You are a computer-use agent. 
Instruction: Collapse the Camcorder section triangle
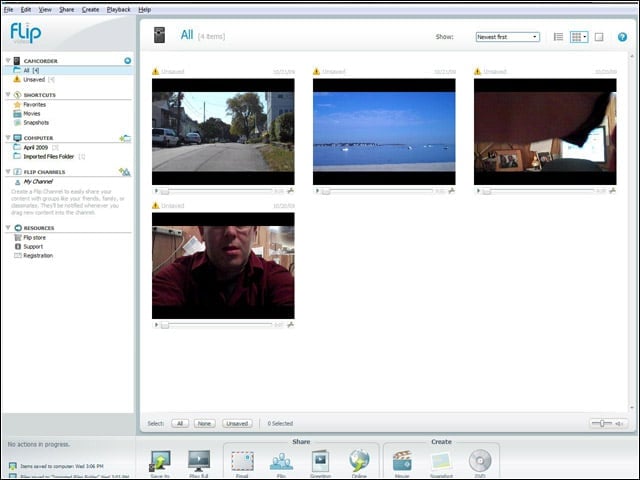click(8, 61)
